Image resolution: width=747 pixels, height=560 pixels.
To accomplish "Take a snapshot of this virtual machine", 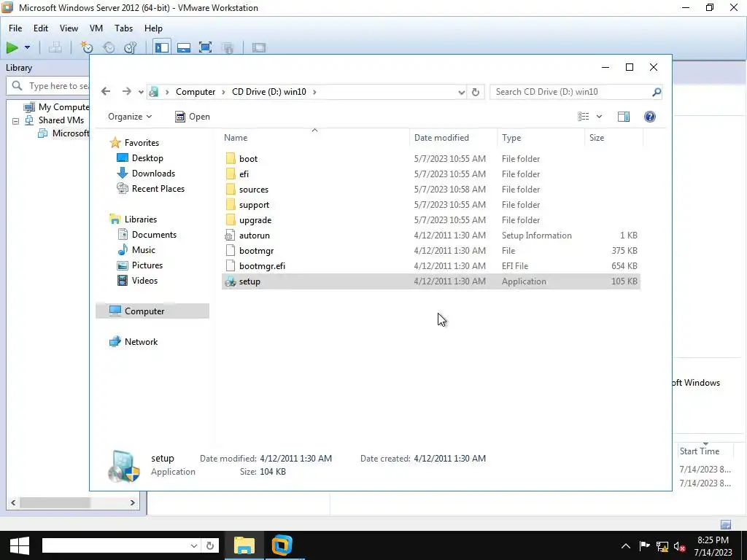I will click(x=87, y=47).
